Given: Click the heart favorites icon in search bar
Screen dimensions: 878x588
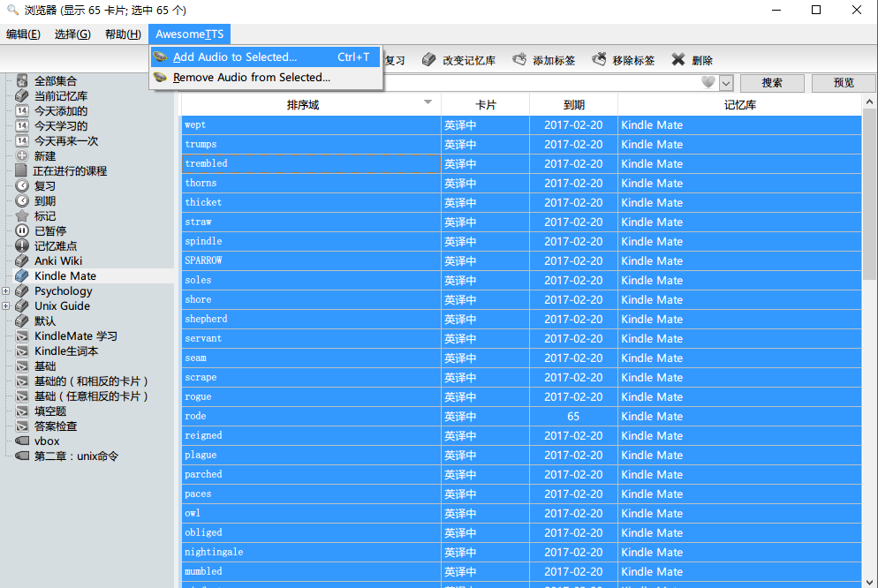Looking at the screenshot, I should pyautogui.click(x=708, y=83).
